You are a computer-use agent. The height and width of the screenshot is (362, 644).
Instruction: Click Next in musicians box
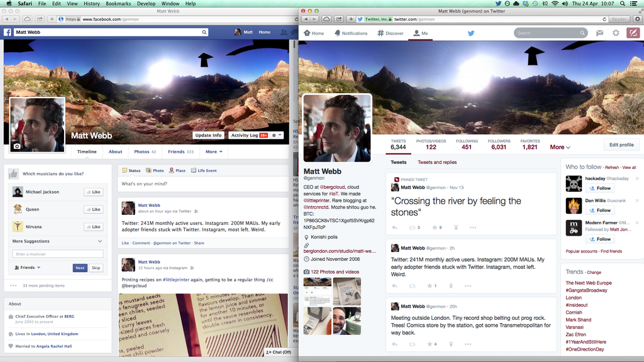click(x=80, y=268)
